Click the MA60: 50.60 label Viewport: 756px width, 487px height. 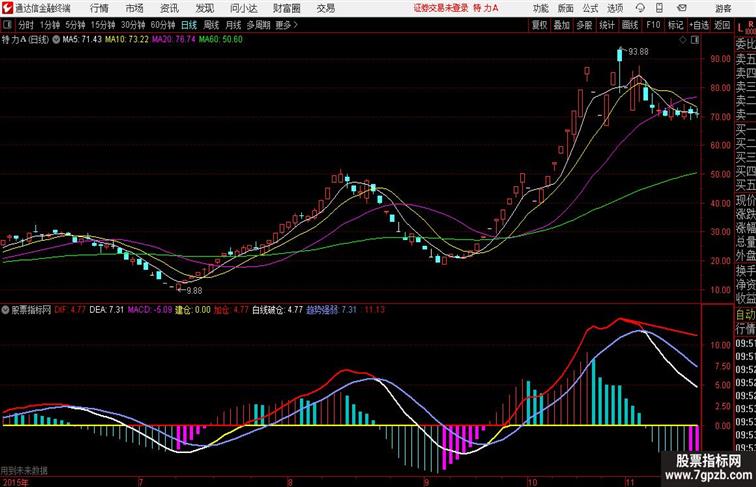click(221, 40)
